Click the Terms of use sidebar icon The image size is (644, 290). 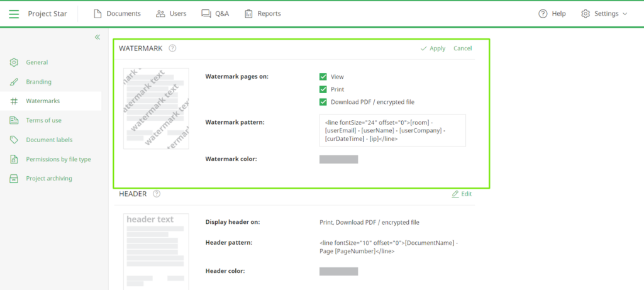pos(14,120)
